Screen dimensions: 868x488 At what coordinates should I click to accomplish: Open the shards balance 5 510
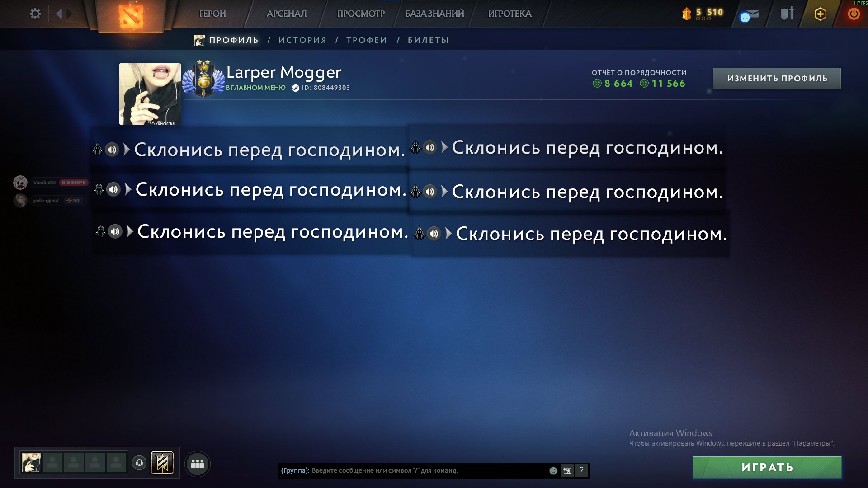pyautogui.click(x=702, y=14)
